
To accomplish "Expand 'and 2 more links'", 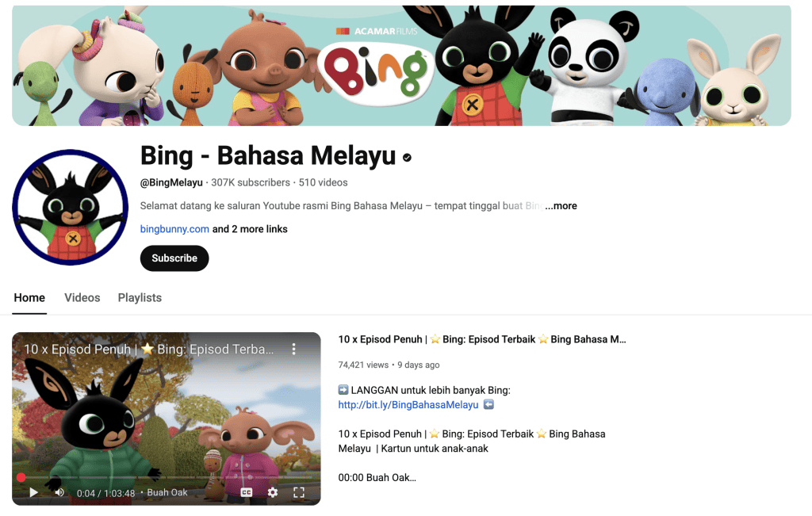I will [250, 229].
